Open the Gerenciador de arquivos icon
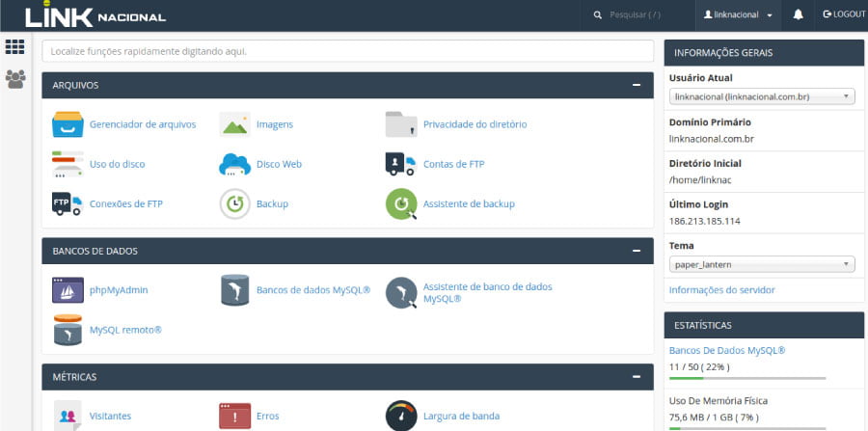This screenshot has width=868, height=431. click(68, 124)
